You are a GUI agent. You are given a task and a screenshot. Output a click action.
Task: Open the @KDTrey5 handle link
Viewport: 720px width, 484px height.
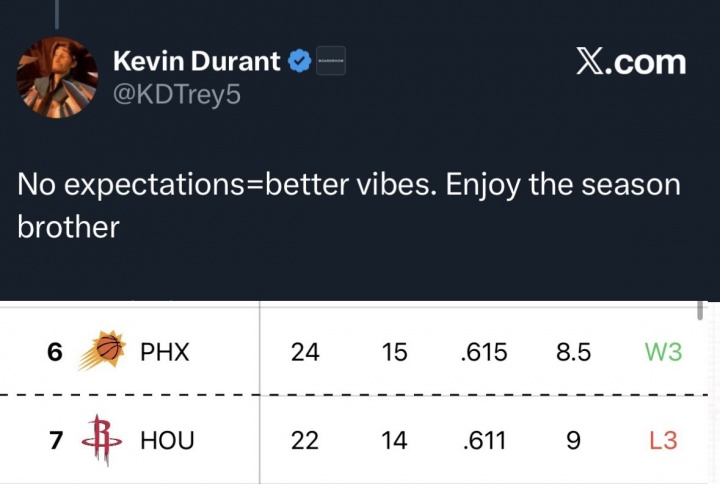[177, 95]
